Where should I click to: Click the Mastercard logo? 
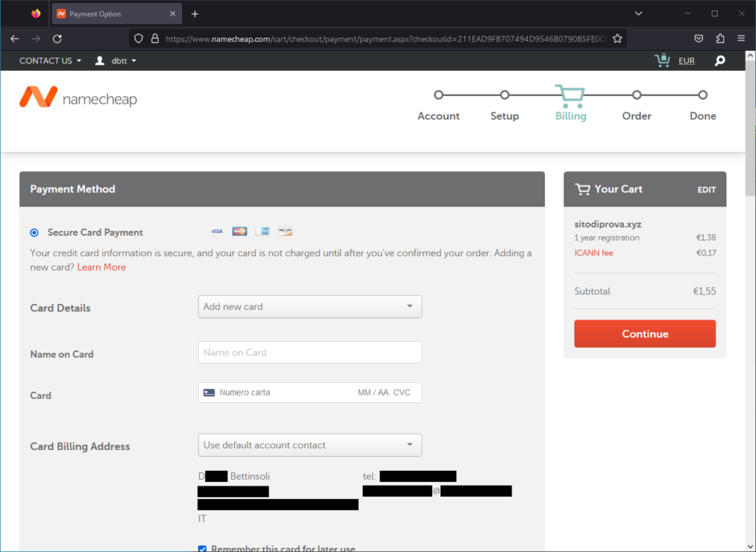(240, 232)
